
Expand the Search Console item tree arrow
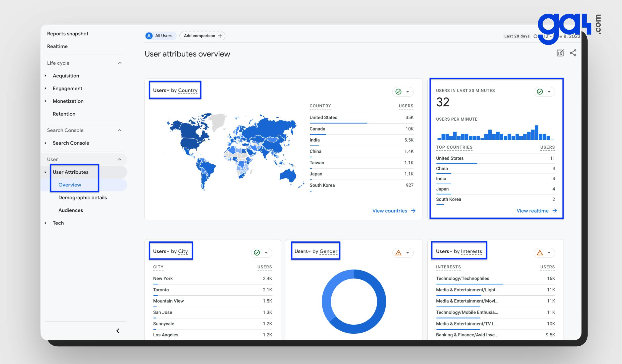[x=46, y=143]
